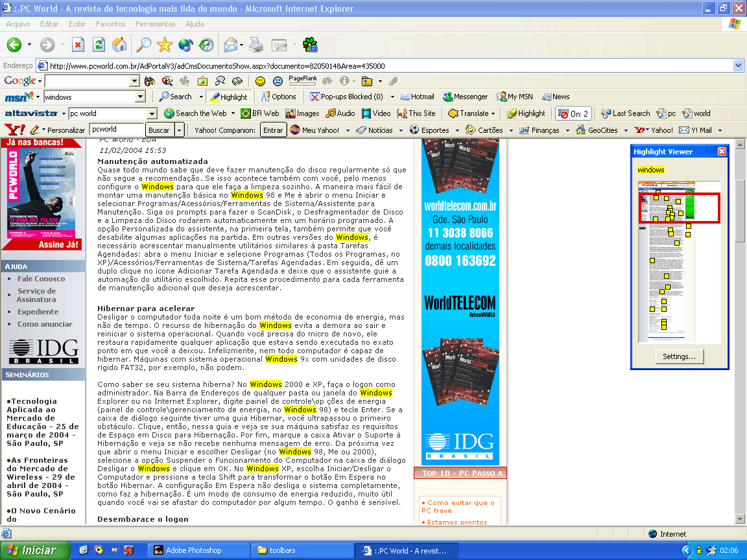Open Yahoo! GeoCities from the toolbar
Image resolution: width=747 pixels, height=560 pixels.
coord(597,130)
